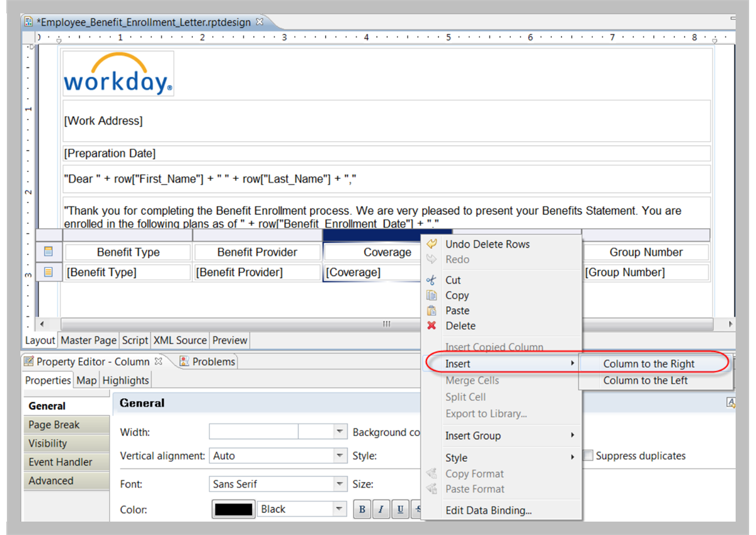756x535 pixels.
Task: Select the Benefit Provider header label
Action: [257, 252]
